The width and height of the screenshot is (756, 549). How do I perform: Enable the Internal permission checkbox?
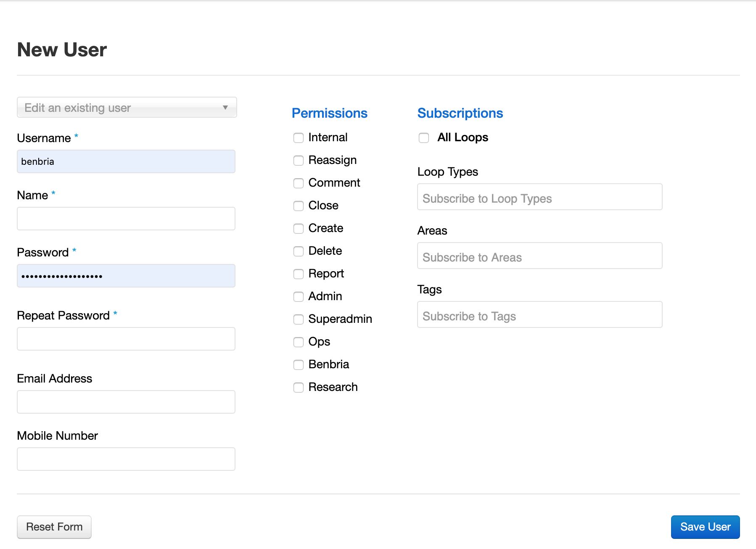pyautogui.click(x=299, y=138)
